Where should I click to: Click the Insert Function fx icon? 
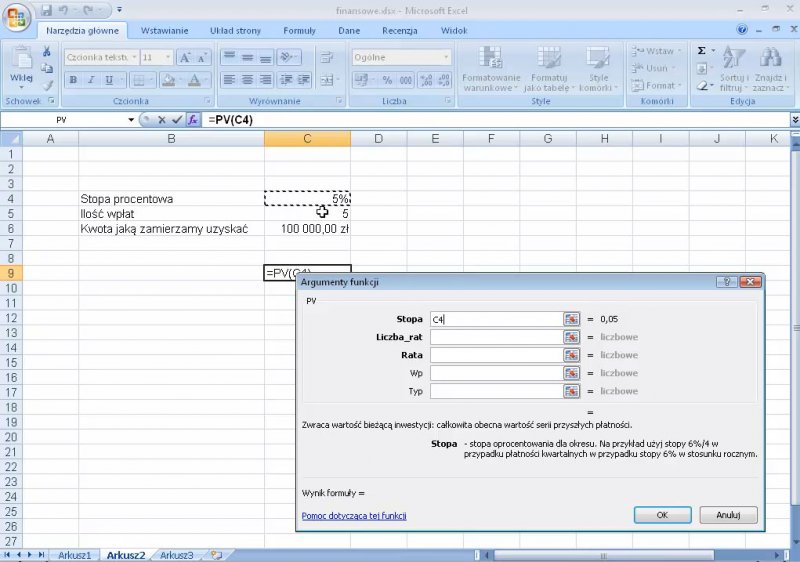tap(194, 120)
